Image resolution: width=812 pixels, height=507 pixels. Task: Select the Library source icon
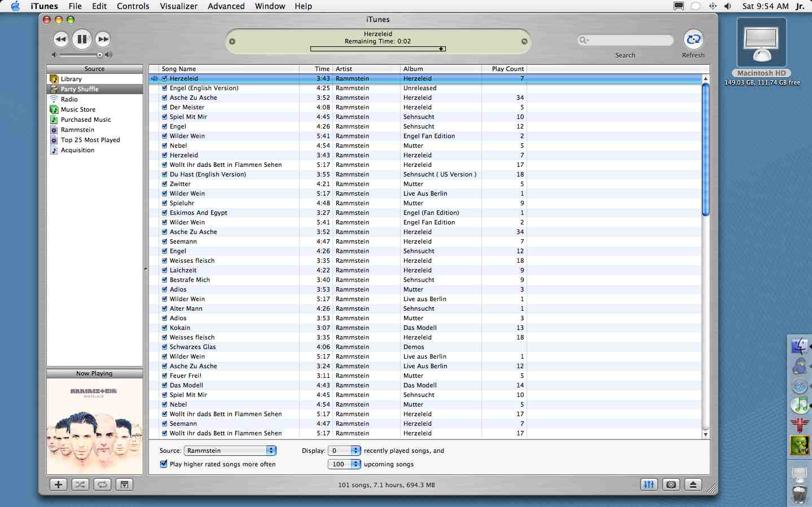tap(54, 79)
